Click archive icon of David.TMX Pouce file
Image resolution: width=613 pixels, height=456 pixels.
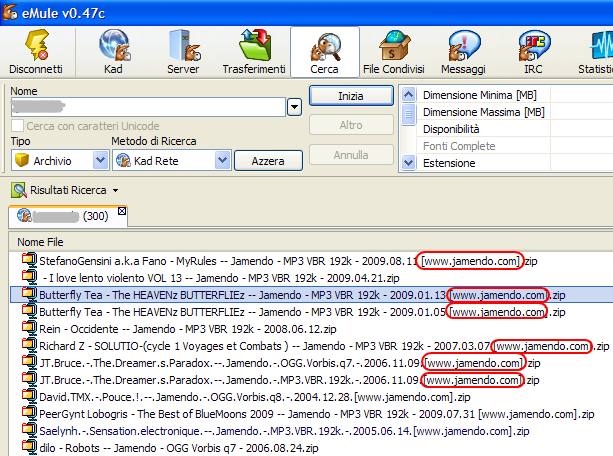(x=29, y=396)
